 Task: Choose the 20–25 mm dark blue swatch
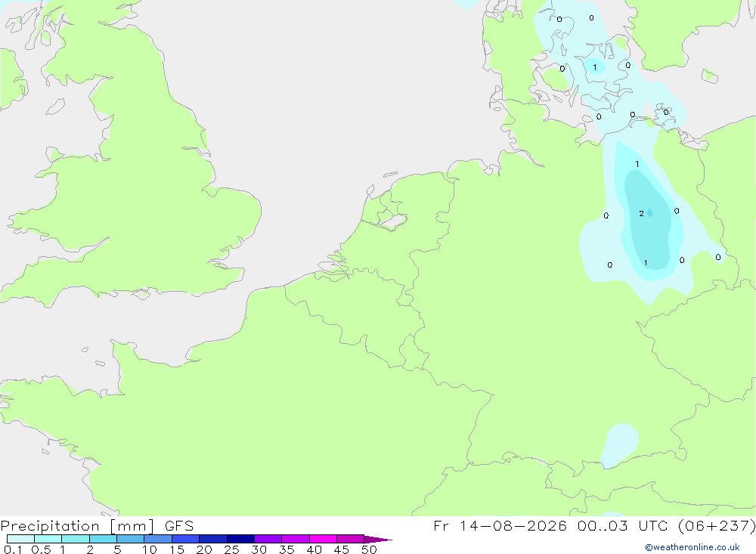213,539
